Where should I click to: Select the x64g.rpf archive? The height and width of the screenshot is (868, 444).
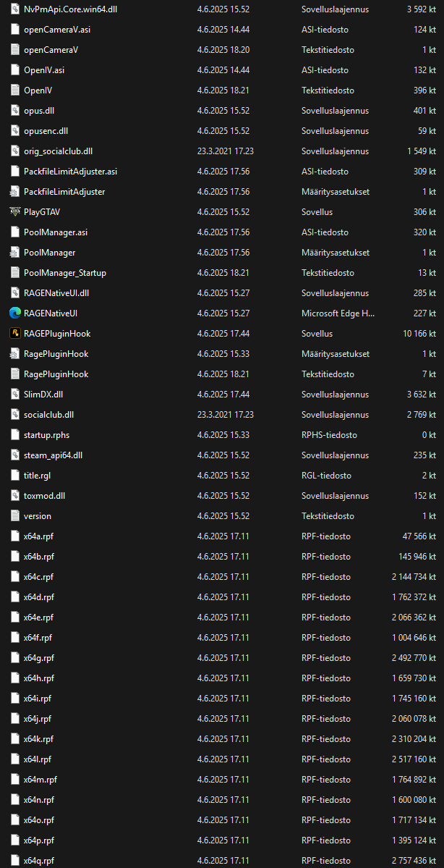coord(39,658)
